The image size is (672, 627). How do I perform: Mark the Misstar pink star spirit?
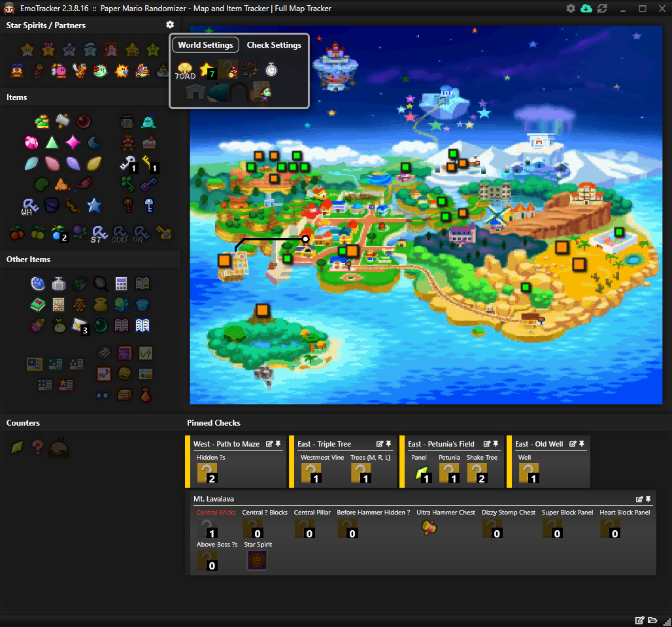point(111,50)
